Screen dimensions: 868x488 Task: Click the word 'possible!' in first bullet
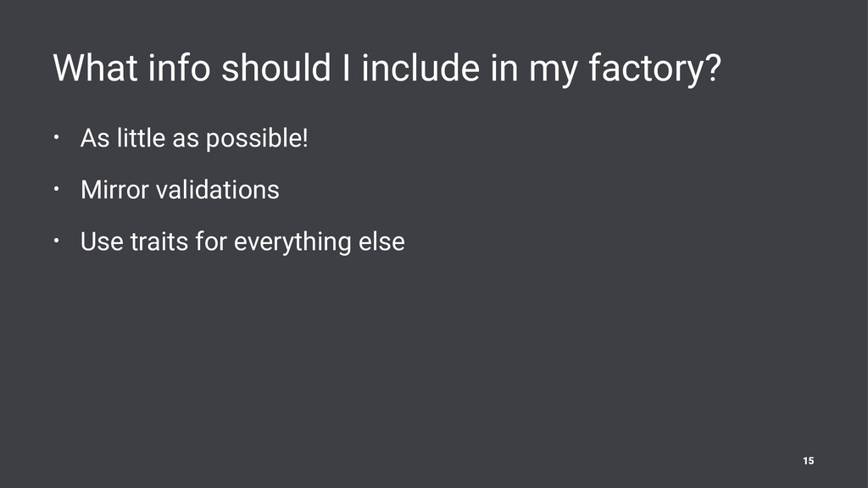(257, 140)
